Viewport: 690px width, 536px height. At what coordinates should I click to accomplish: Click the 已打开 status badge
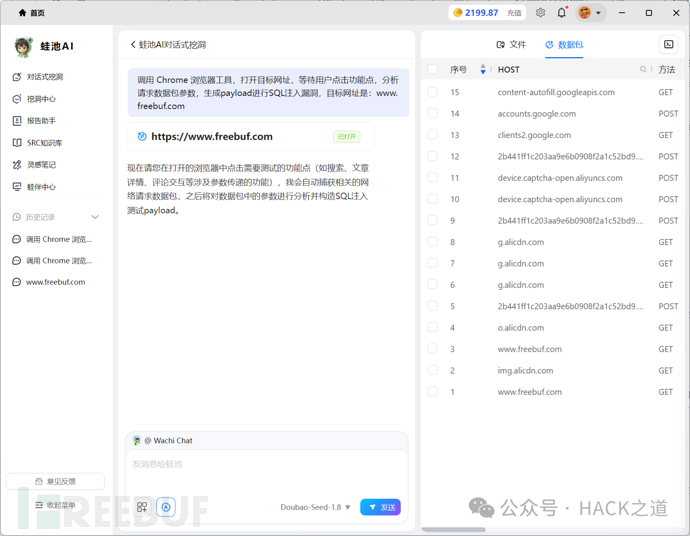(347, 136)
